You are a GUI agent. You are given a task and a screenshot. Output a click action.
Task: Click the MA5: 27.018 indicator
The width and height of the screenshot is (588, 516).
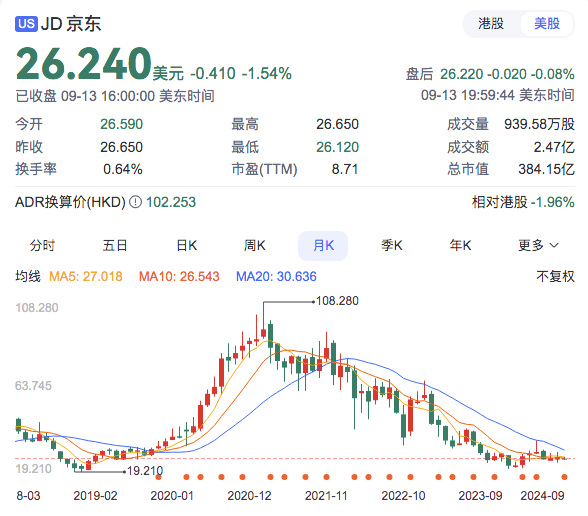tap(86, 276)
